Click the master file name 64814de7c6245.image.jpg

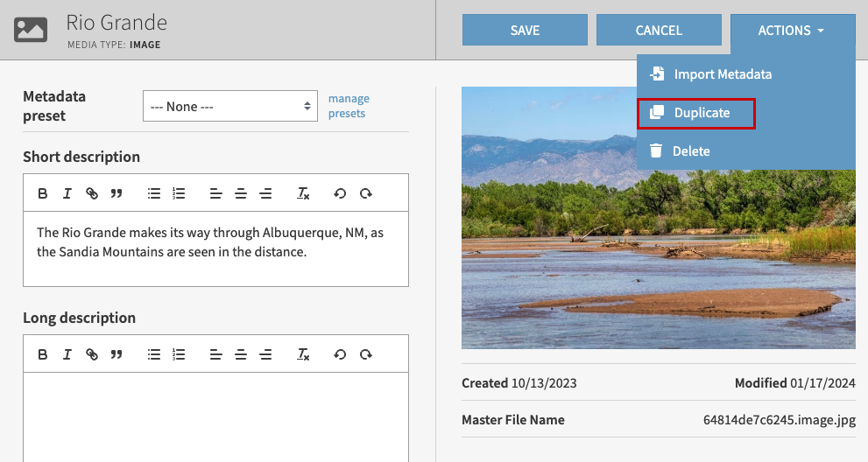[x=780, y=420]
